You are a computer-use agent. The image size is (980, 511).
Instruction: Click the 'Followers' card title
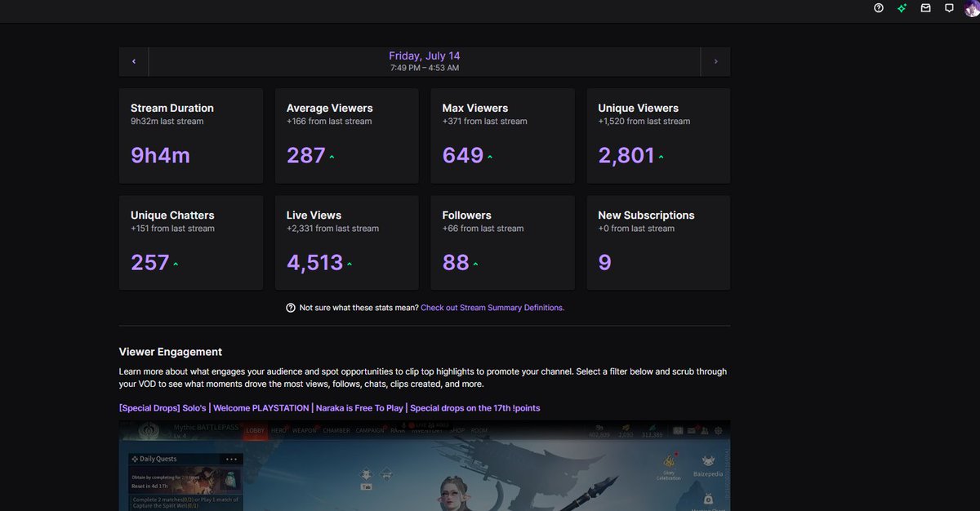pos(467,216)
